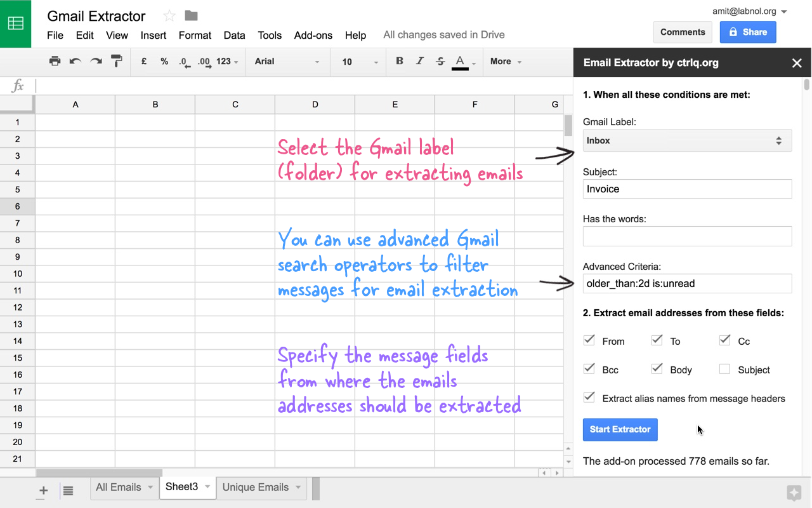Click the Start Extractor button
This screenshot has width=812, height=508.
click(620, 430)
